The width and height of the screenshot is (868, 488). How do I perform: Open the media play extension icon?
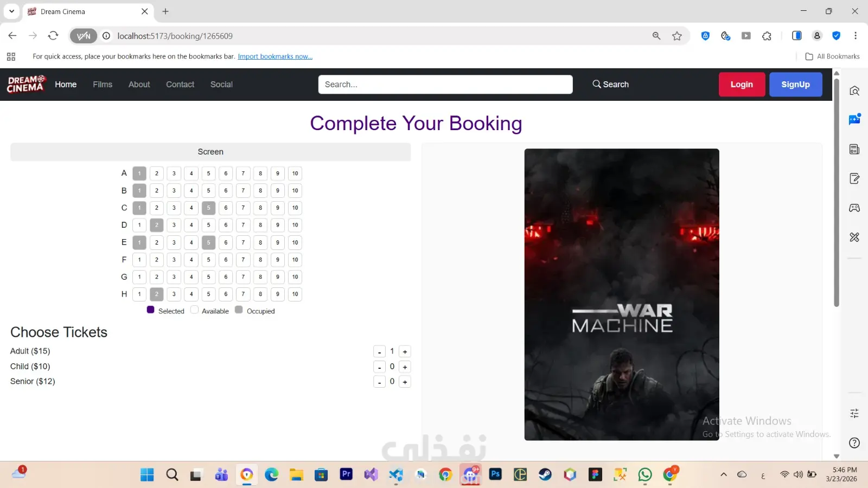pyautogui.click(x=746, y=36)
